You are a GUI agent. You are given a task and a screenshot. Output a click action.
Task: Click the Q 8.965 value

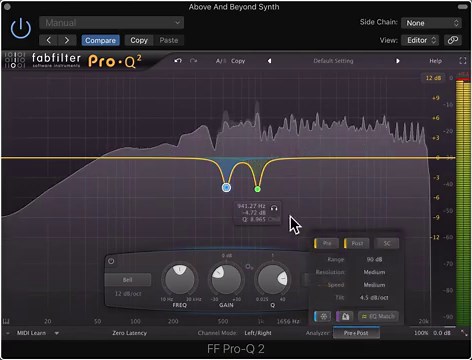[254, 219]
